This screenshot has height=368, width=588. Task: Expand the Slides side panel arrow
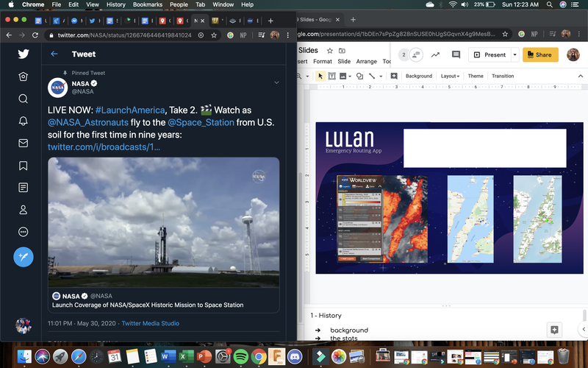click(x=583, y=329)
